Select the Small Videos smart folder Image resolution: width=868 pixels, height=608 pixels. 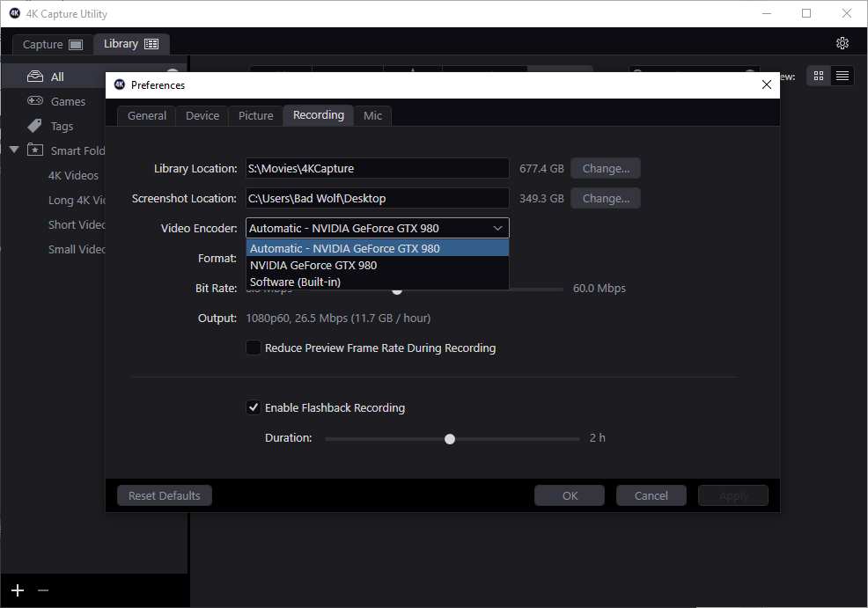coord(77,250)
